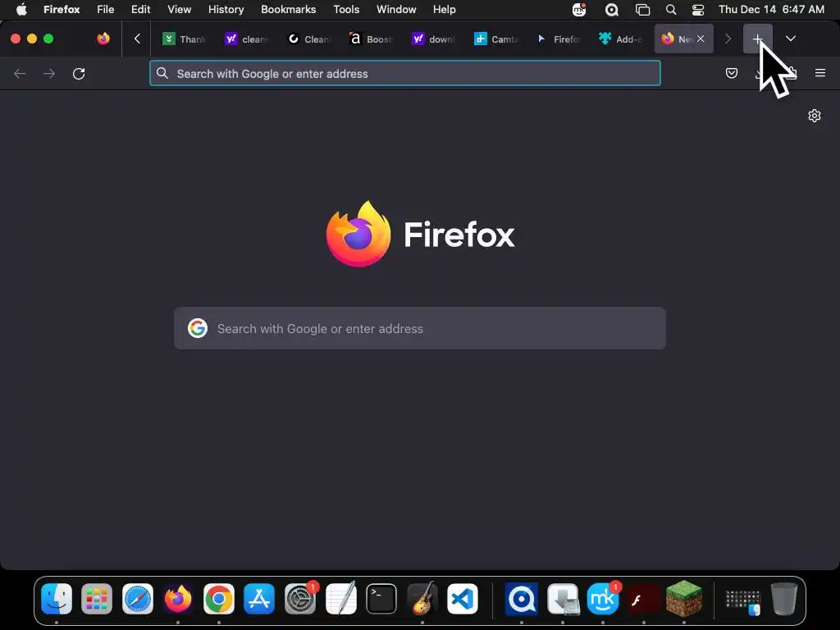
Task: Launch Safari from the Dock
Action: point(138,598)
